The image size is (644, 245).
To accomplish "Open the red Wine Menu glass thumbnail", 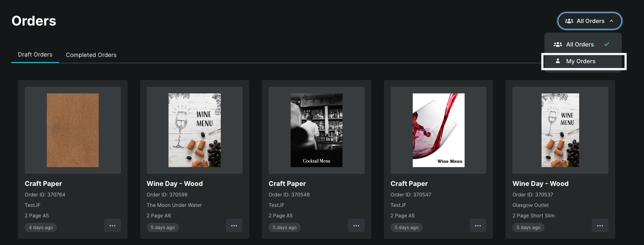I will (x=438, y=130).
